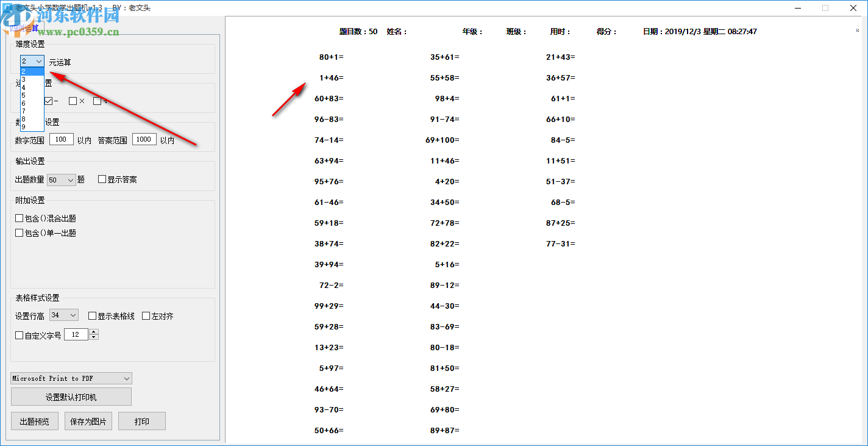Image resolution: width=868 pixels, height=446 pixels.
Task: Click the problem 36+57=
Action: (561, 77)
